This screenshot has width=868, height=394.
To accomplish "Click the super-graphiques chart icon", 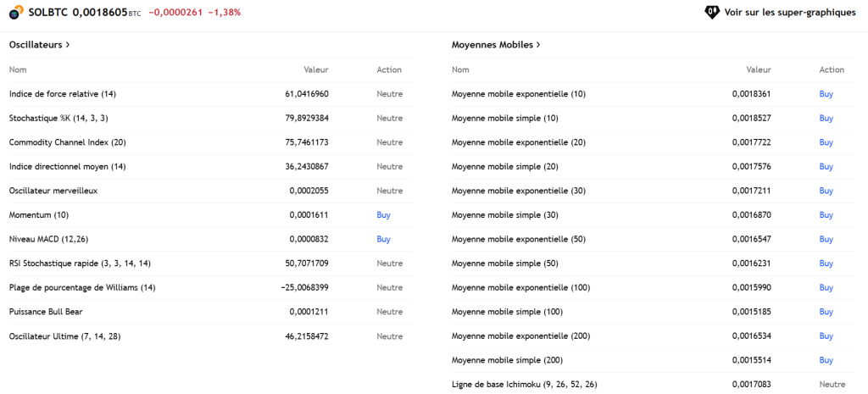I will 712,13.
